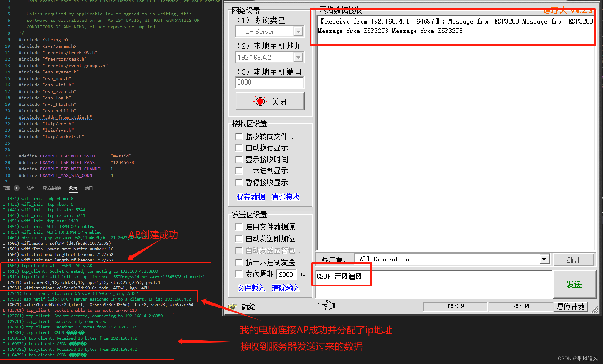The height and width of the screenshot is (364, 603).
Task: Click the local port field 8080
Action: (x=270, y=82)
